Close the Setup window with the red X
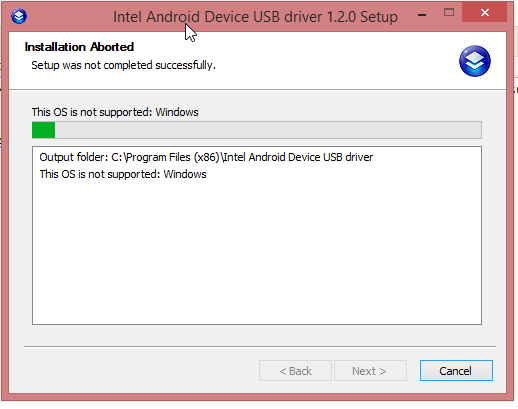 click(x=484, y=13)
